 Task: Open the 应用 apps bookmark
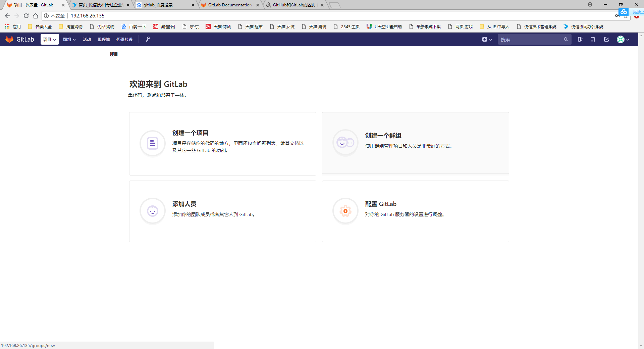click(13, 27)
